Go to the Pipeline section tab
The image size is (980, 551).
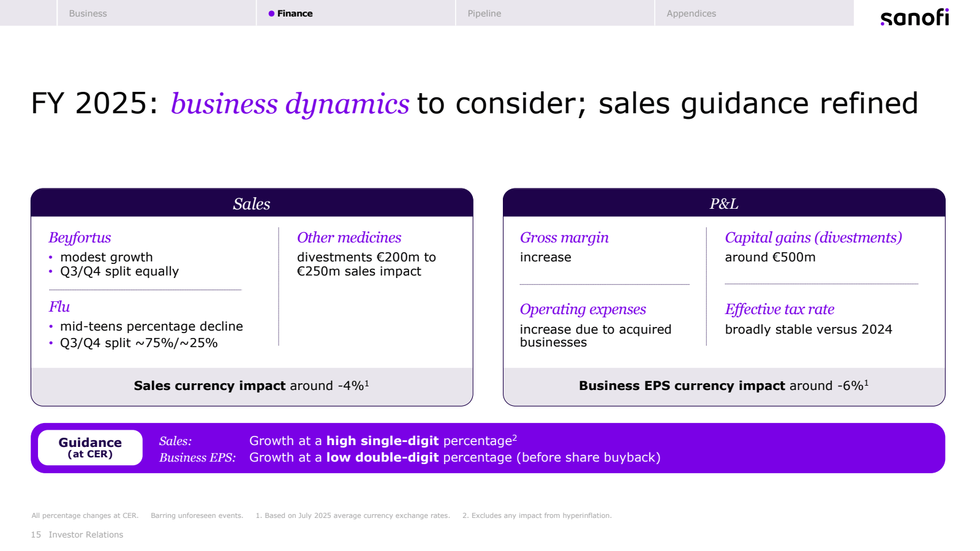click(x=555, y=13)
